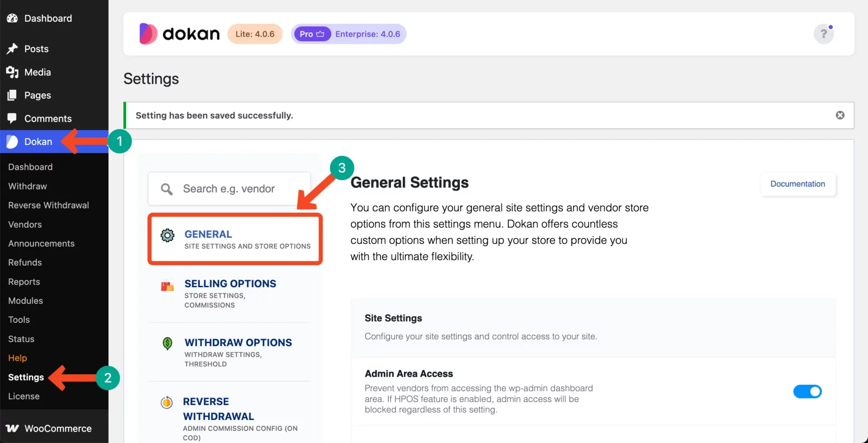The height and width of the screenshot is (443, 868).
Task: Open the Reverse Withdrawal submenu item
Action: [48, 205]
